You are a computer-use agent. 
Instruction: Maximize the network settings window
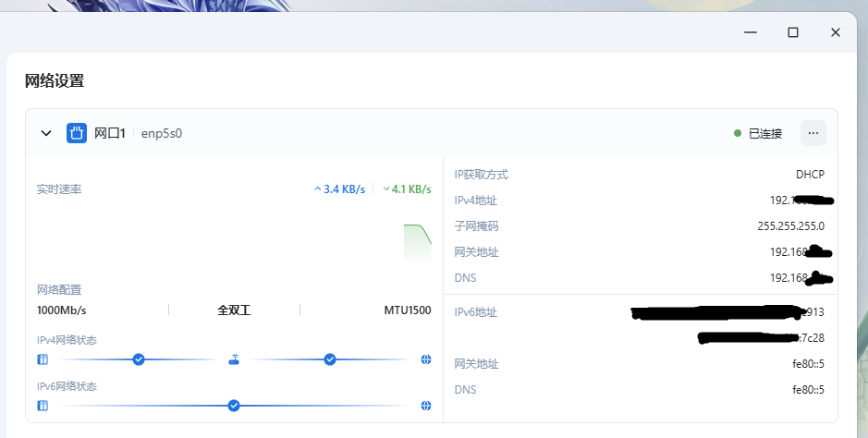pos(793,32)
